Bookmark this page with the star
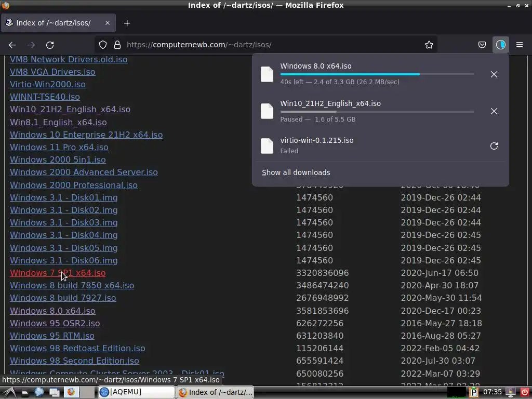 click(429, 45)
